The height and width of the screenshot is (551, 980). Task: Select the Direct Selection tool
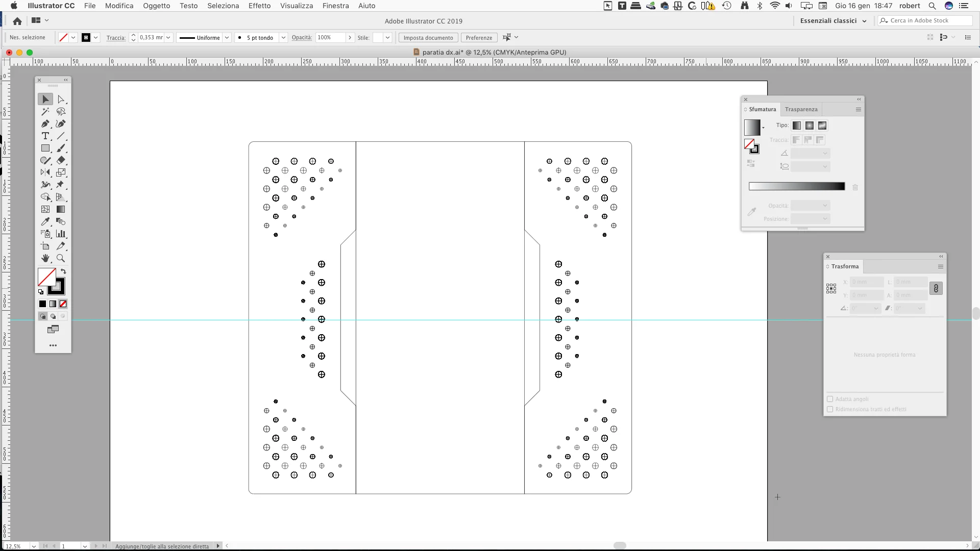tap(61, 99)
